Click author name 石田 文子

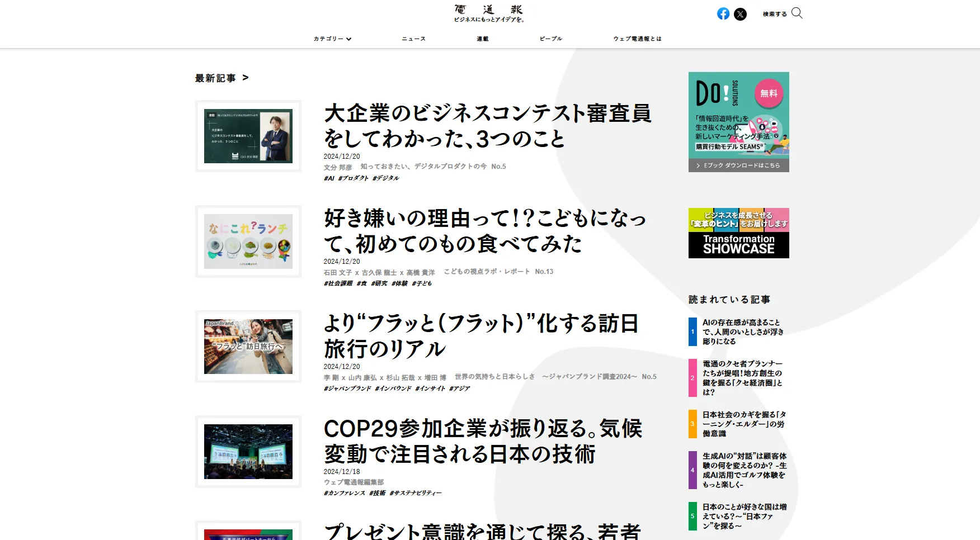click(338, 272)
